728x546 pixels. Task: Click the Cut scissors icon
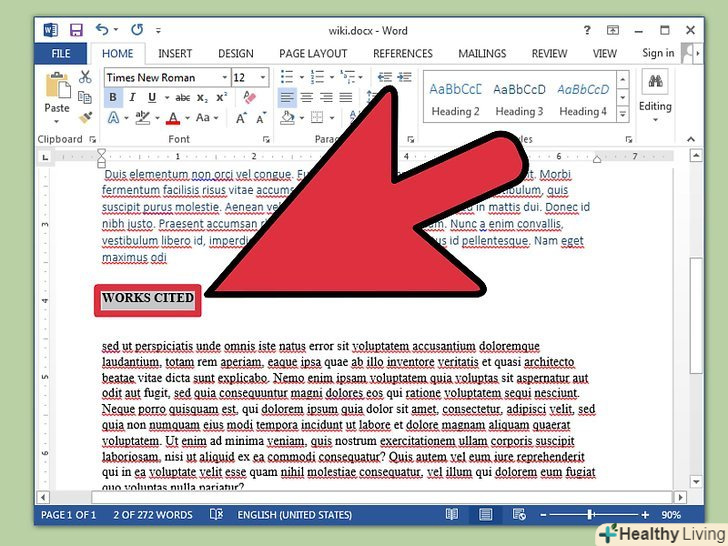(x=85, y=77)
